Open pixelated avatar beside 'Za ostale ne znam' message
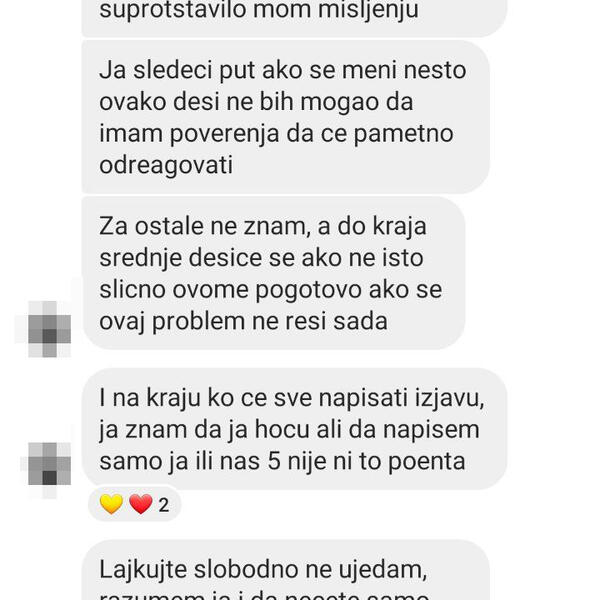Screen dimensions: 600x600 [x=49, y=329]
